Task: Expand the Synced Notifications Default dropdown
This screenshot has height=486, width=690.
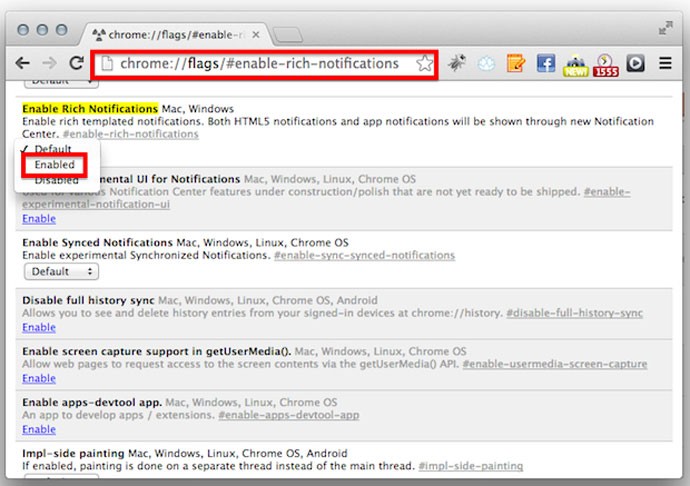Action: 60,271
